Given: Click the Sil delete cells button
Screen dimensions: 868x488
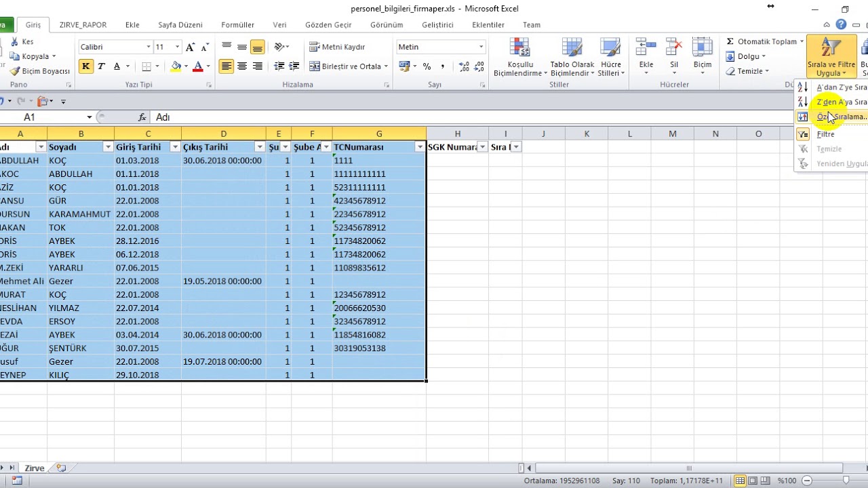Looking at the screenshot, I should point(674,58).
